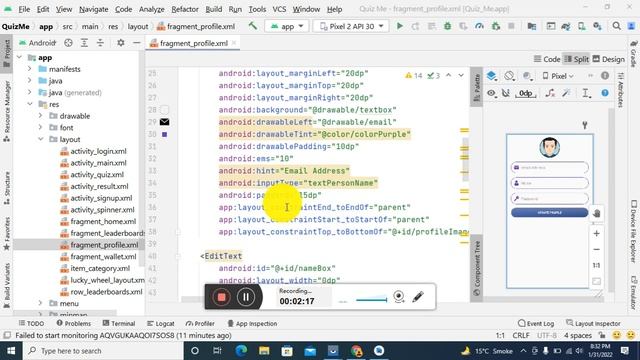Click the Guidelines icon in design toolbar
Viewport: 640px width, 360px height.
pyautogui.click(x=586, y=93)
